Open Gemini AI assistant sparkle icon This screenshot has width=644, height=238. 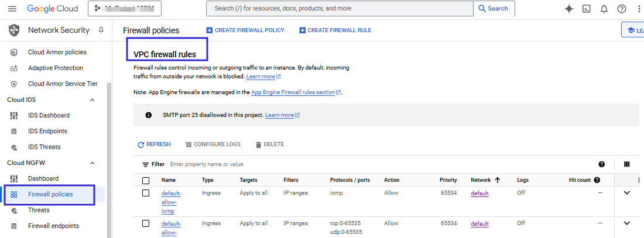(569, 9)
